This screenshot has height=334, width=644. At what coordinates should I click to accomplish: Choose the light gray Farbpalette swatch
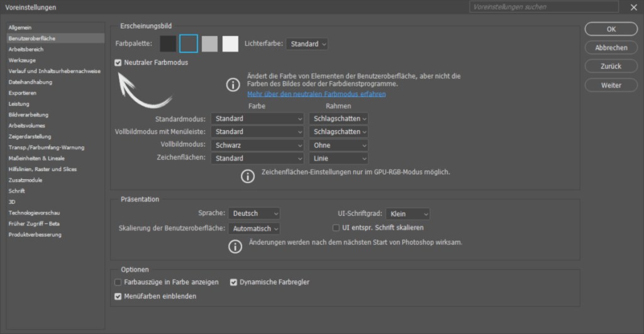pos(209,44)
